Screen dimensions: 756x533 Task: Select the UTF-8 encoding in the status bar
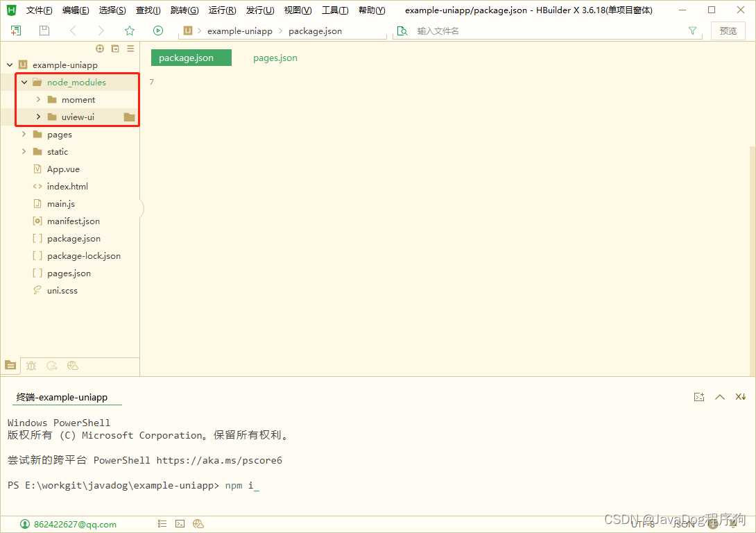click(642, 525)
